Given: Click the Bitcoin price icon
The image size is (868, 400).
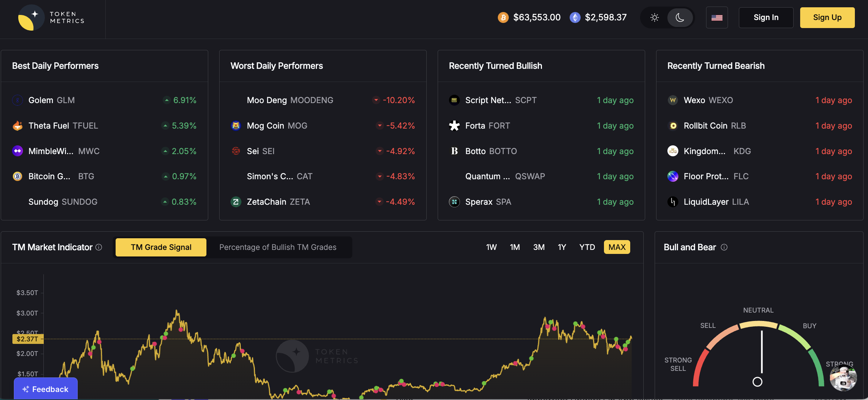Looking at the screenshot, I should click(503, 17).
